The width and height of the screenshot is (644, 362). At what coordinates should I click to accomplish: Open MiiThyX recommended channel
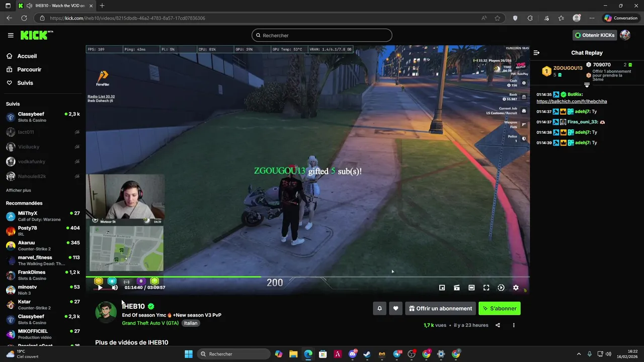[43, 216]
